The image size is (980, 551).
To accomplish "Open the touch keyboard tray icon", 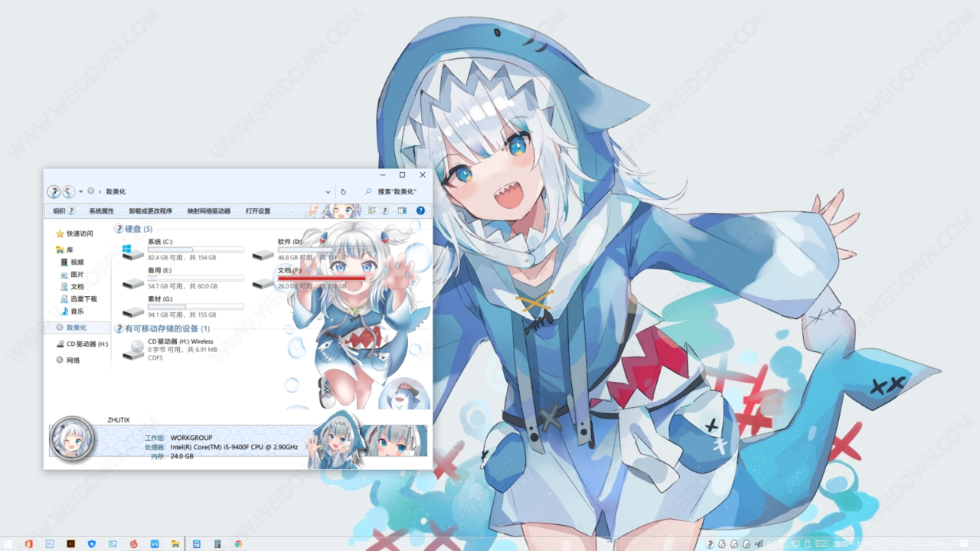I will pyautogui.click(x=821, y=544).
